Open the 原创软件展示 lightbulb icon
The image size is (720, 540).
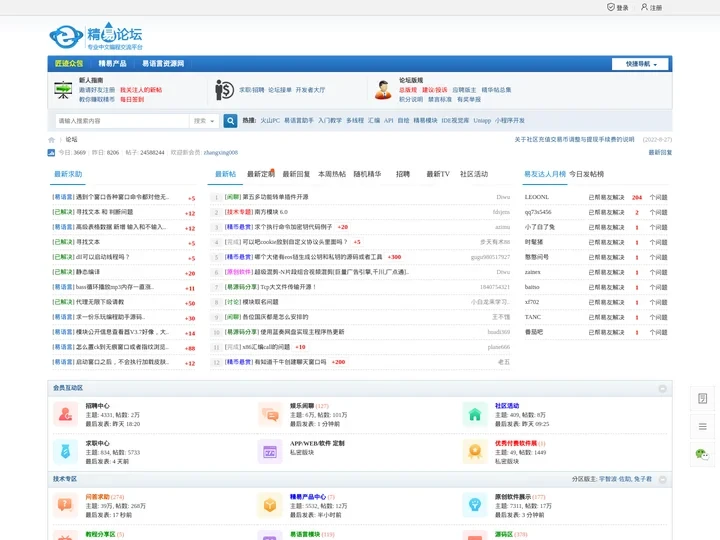pyautogui.click(x=475, y=505)
